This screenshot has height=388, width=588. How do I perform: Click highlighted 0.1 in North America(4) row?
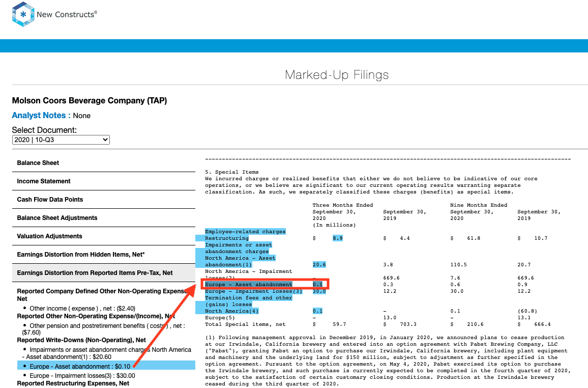pyautogui.click(x=317, y=311)
